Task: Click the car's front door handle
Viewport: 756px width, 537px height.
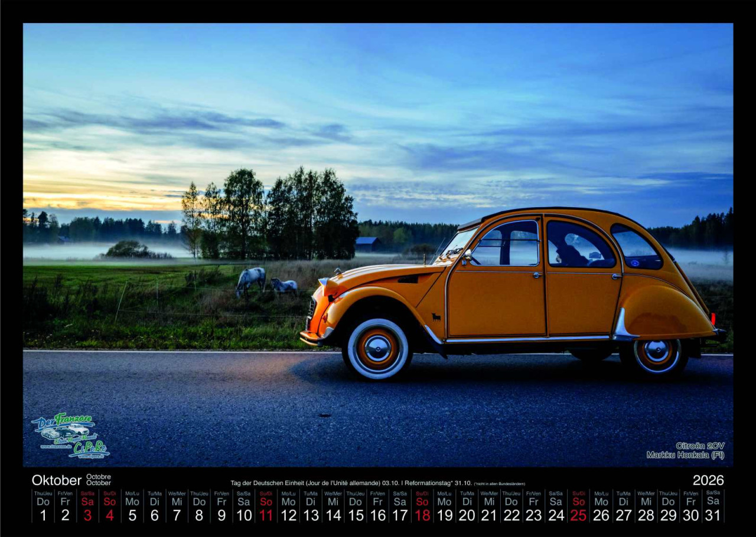Action: tap(536, 275)
